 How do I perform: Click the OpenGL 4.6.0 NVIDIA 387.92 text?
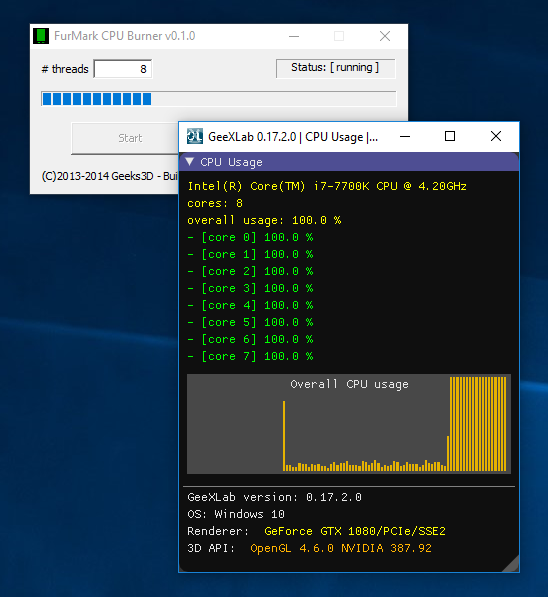coord(341,548)
